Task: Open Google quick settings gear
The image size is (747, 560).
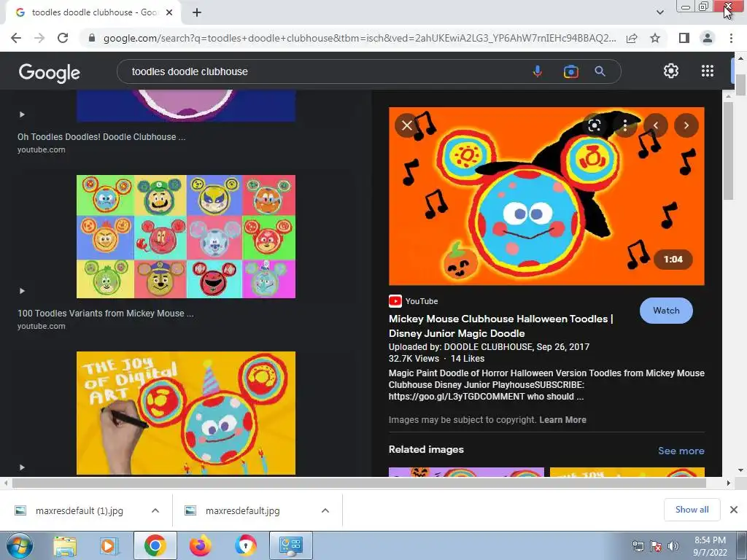Action: (671, 71)
